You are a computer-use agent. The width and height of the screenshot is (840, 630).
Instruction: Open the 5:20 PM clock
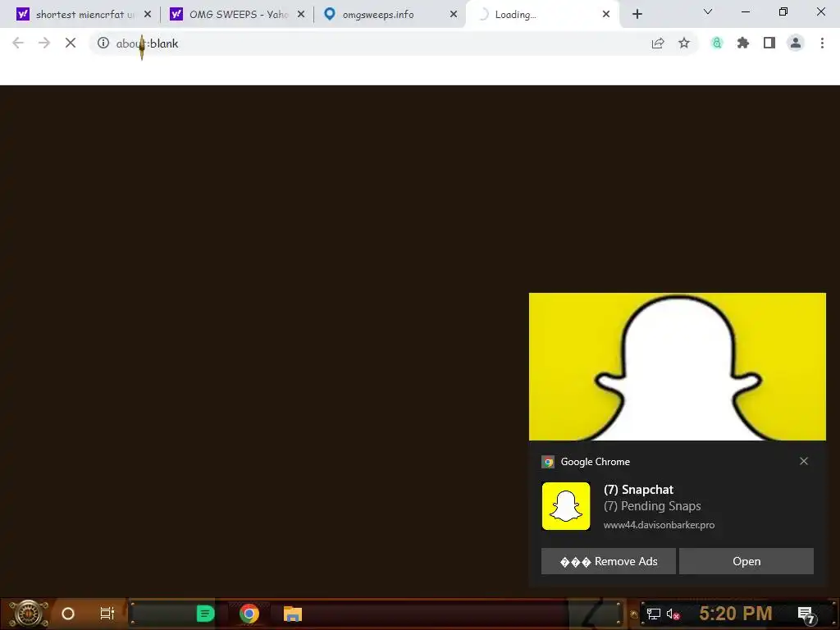736,614
